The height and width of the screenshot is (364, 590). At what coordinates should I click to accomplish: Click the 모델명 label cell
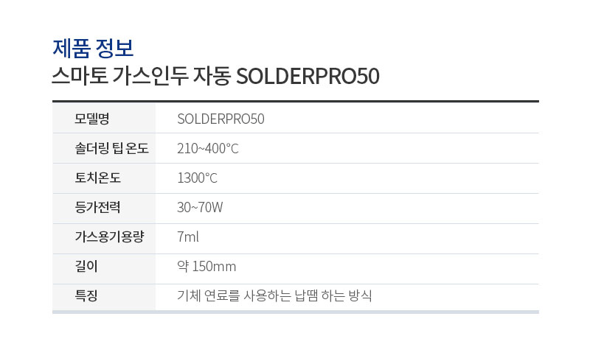tap(104, 119)
